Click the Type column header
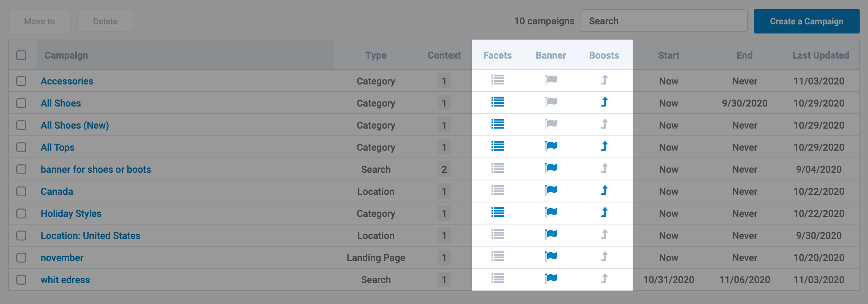 coord(376,55)
